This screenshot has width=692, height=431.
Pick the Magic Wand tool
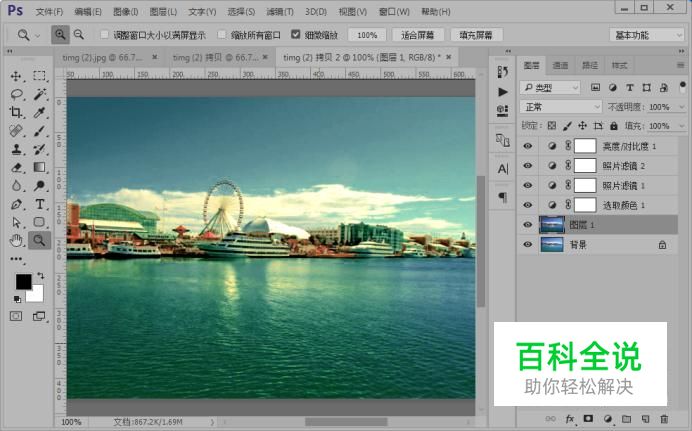click(x=39, y=94)
